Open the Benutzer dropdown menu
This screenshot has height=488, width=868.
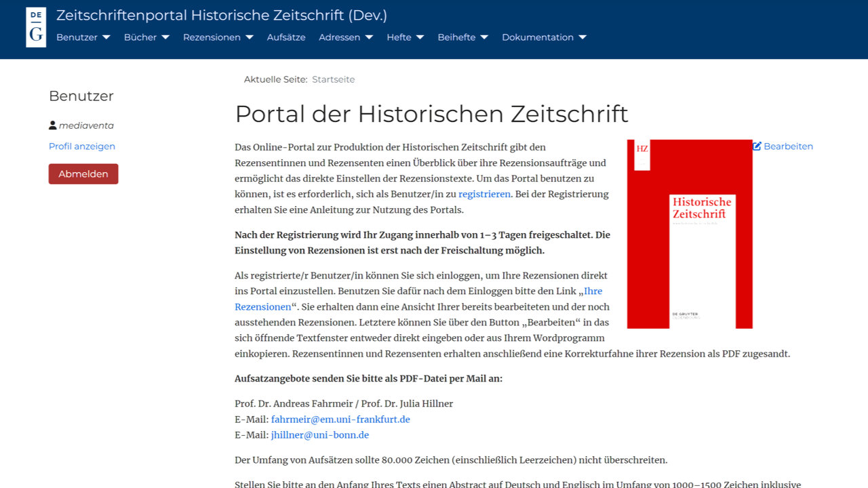(83, 37)
